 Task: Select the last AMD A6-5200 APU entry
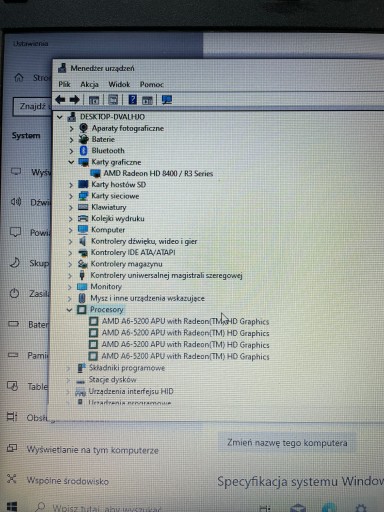(x=185, y=356)
